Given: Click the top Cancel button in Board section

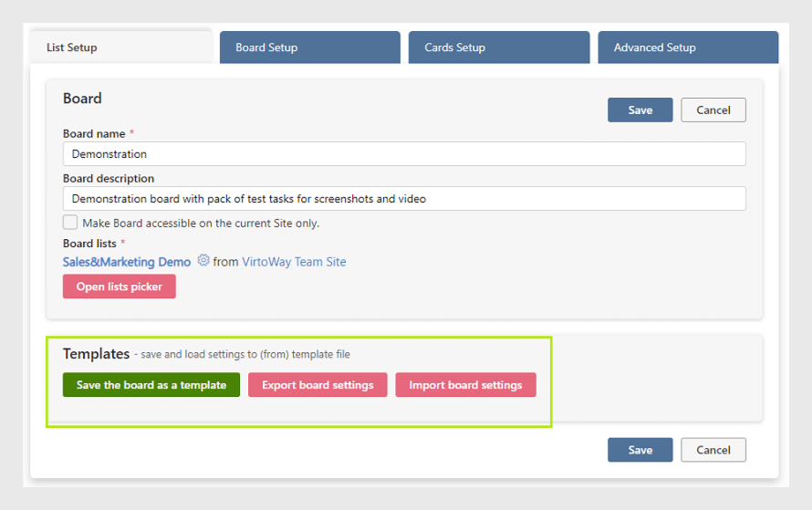Looking at the screenshot, I should [713, 109].
